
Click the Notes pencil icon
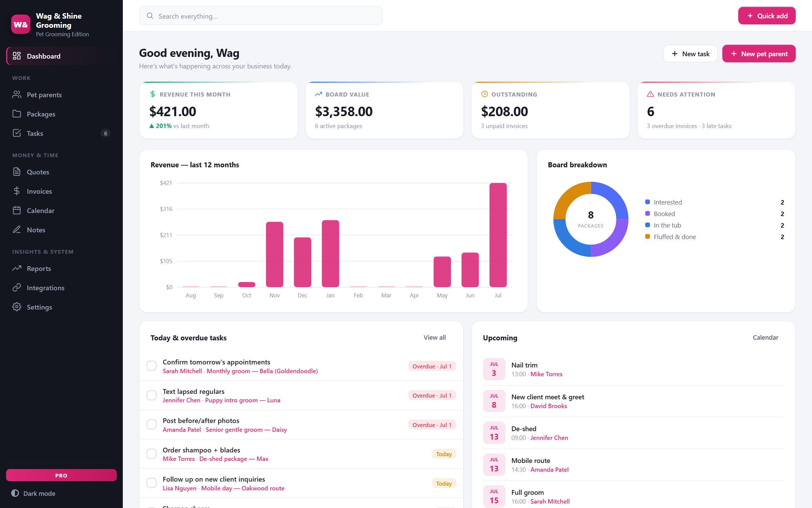(x=17, y=230)
